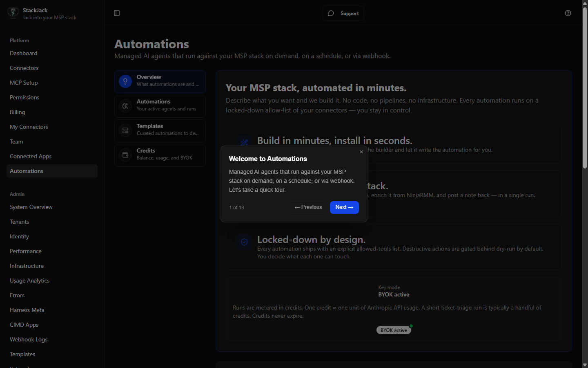Open Harness Meta
The image size is (588, 368).
(x=52, y=310)
